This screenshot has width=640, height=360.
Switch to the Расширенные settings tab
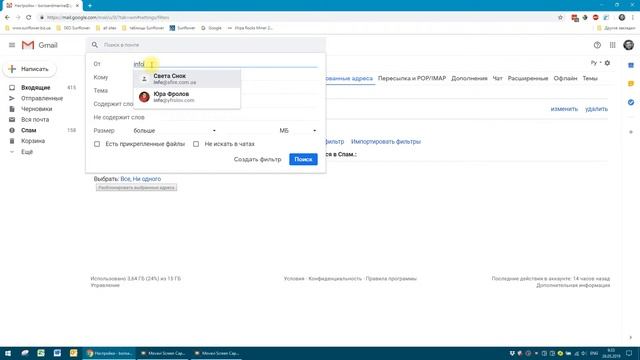point(528,78)
